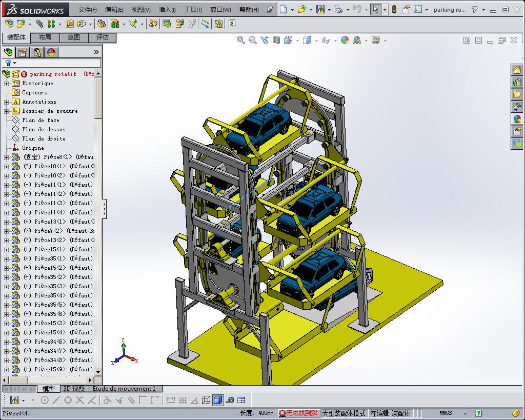Toggle the menu bar pushpin
This screenshot has height=420, width=525.
click(x=270, y=9)
